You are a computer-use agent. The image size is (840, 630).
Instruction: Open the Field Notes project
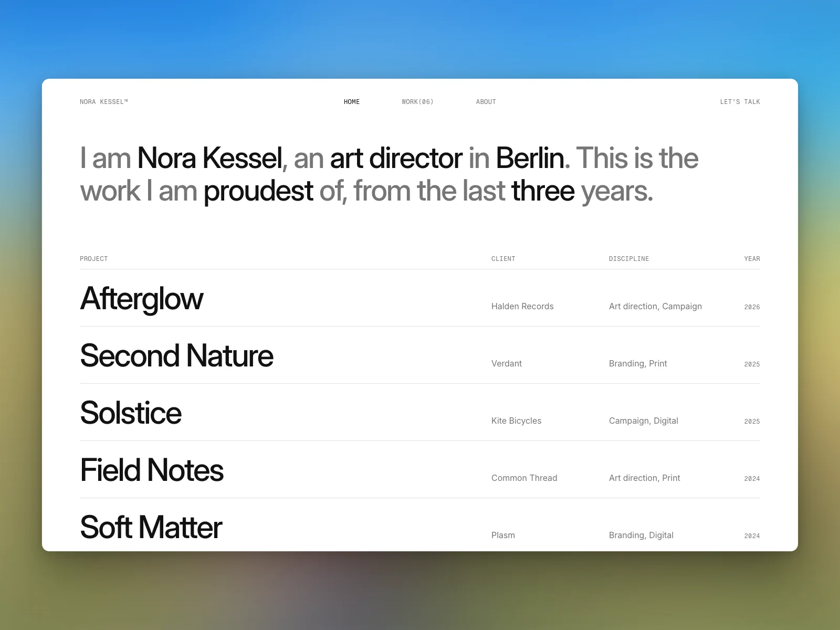pyautogui.click(x=152, y=470)
